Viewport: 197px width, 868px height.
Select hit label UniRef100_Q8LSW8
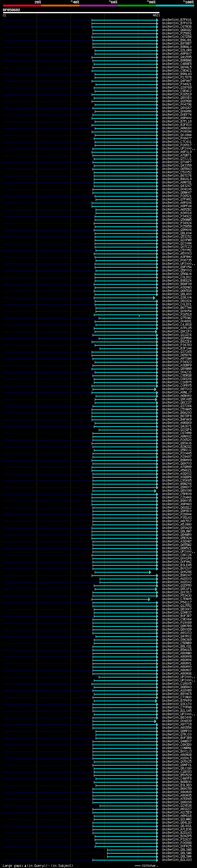coord(177,850)
